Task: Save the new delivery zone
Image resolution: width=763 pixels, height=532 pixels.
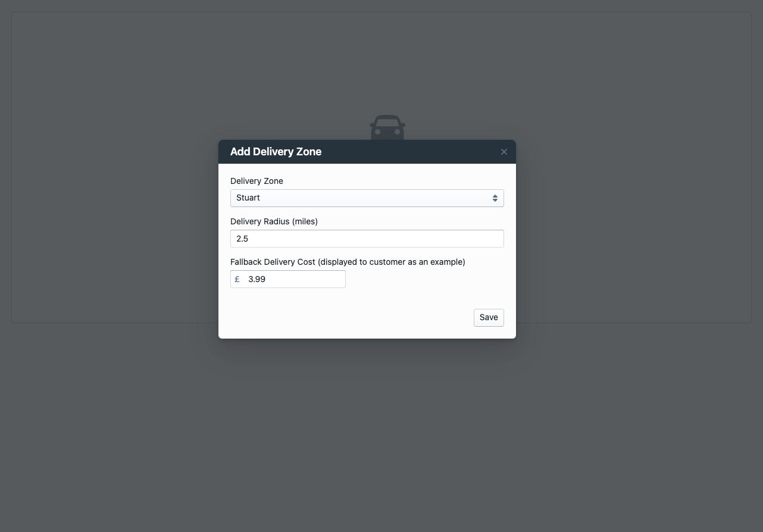Action: point(489,317)
